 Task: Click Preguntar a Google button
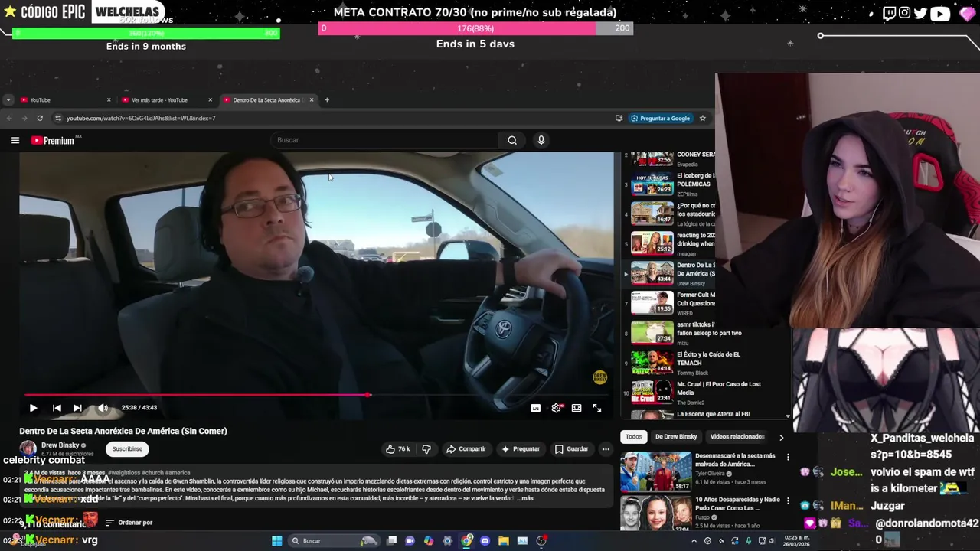(660, 118)
